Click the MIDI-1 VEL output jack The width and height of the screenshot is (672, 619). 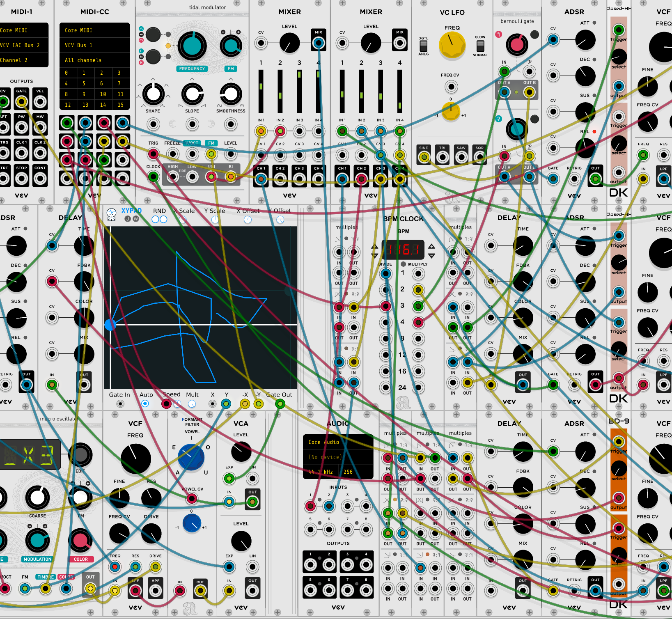(40, 101)
